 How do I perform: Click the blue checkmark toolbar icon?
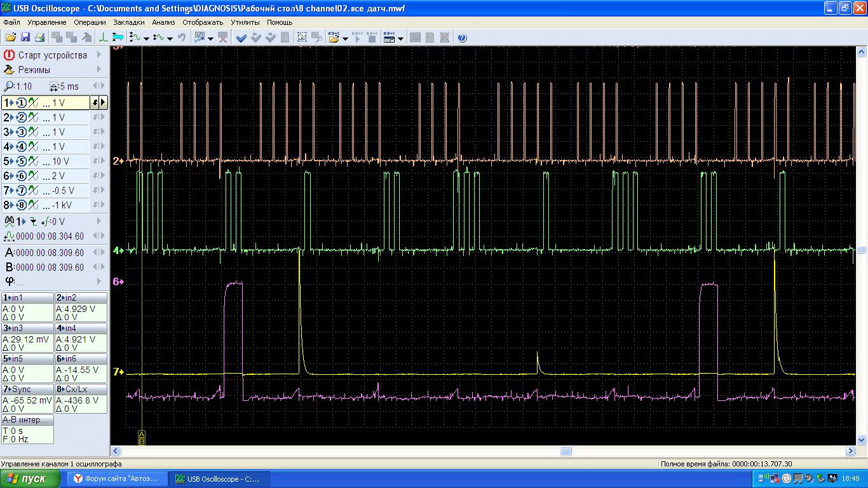point(241,37)
